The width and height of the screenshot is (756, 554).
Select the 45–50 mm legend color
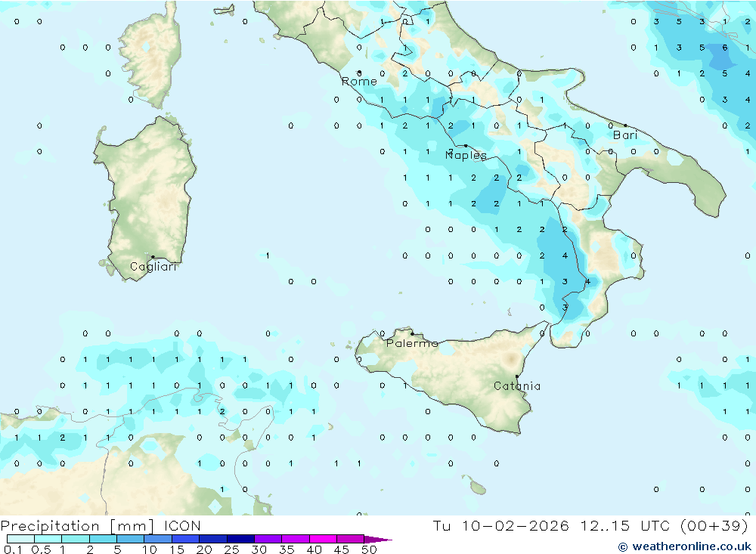coord(351,539)
